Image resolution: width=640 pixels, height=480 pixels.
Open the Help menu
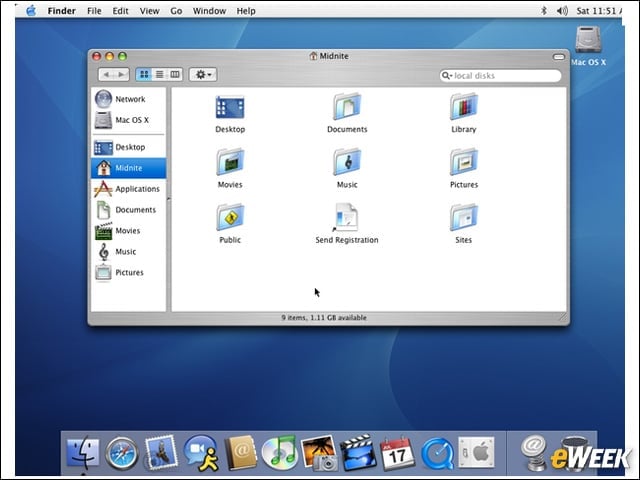[x=246, y=11]
